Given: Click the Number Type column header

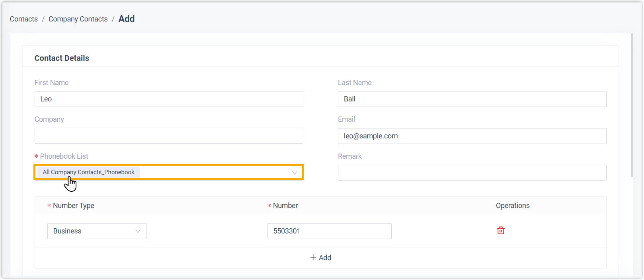Looking at the screenshot, I should tap(74, 206).
